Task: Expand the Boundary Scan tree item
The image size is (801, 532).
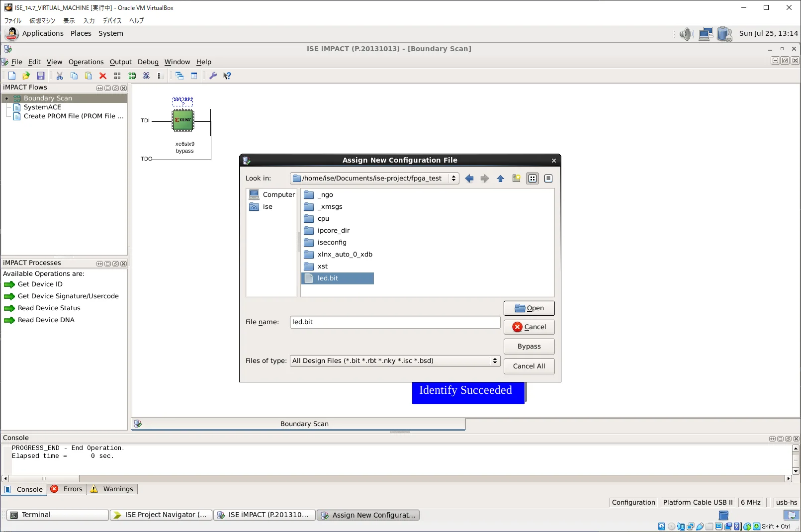Action: pyautogui.click(x=7, y=98)
